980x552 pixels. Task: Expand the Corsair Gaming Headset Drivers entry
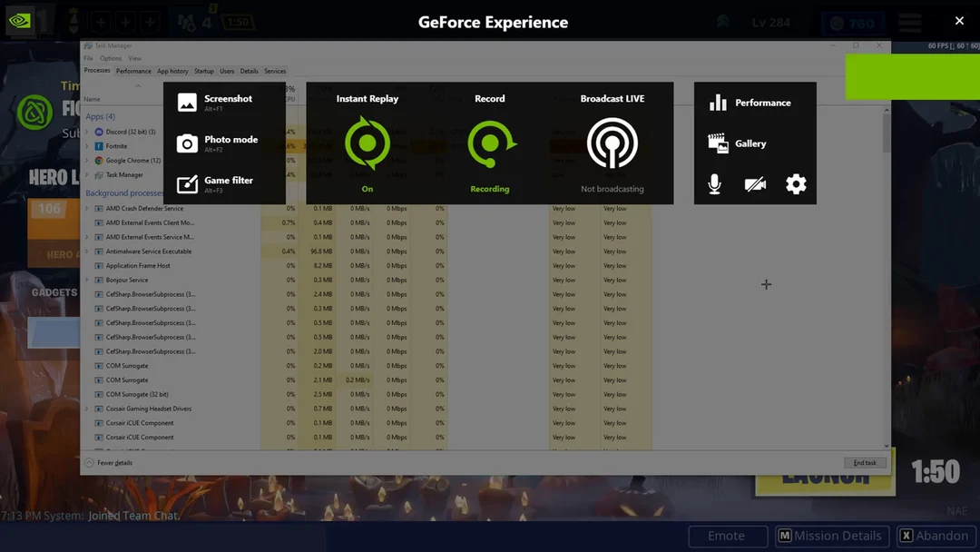point(87,409)
